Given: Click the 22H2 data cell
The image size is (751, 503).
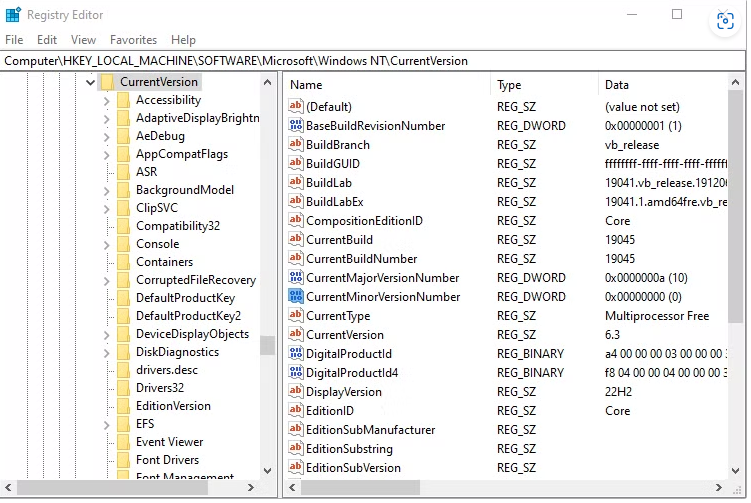Looking at the screenshot, I should pyautogui.click(x=618, y=392).
